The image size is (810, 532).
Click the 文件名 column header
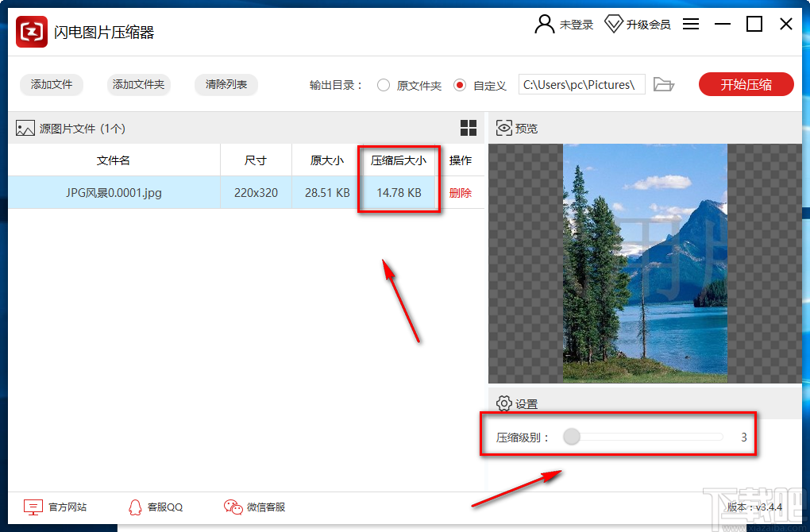[x=114, y=160]
